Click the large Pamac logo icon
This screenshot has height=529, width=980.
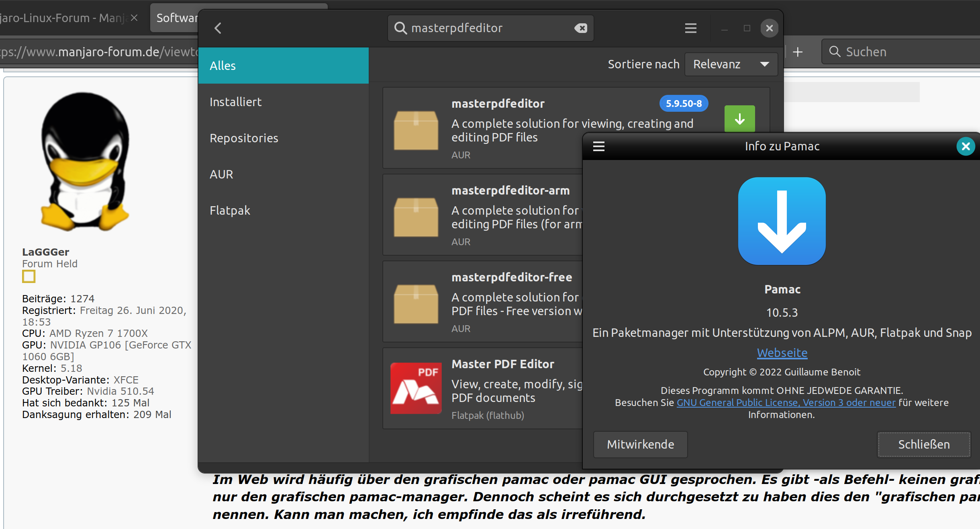[782, 221]
